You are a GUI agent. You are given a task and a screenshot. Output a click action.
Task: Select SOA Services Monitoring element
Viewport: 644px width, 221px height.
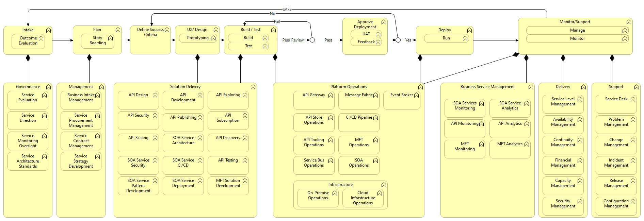tap(465, 108)
